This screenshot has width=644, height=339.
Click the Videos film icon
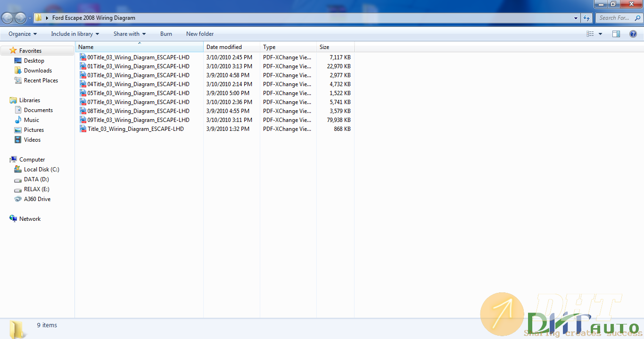pos(18,139)
